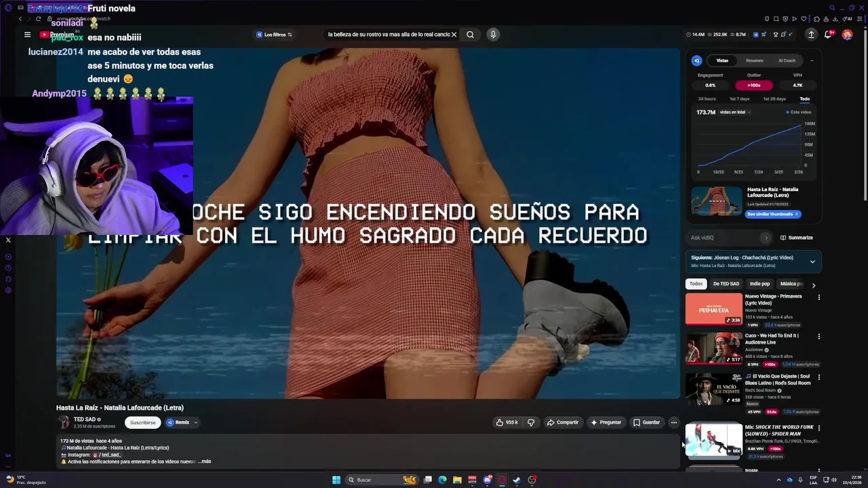Open Spider Man mix thumbnail
The width and height of the screenshot is (868, 488).
pos(714,440)
